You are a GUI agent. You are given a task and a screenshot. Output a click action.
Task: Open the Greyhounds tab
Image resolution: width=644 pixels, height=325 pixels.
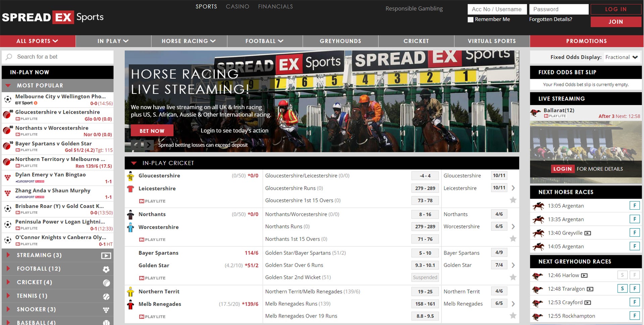[340, 41]
